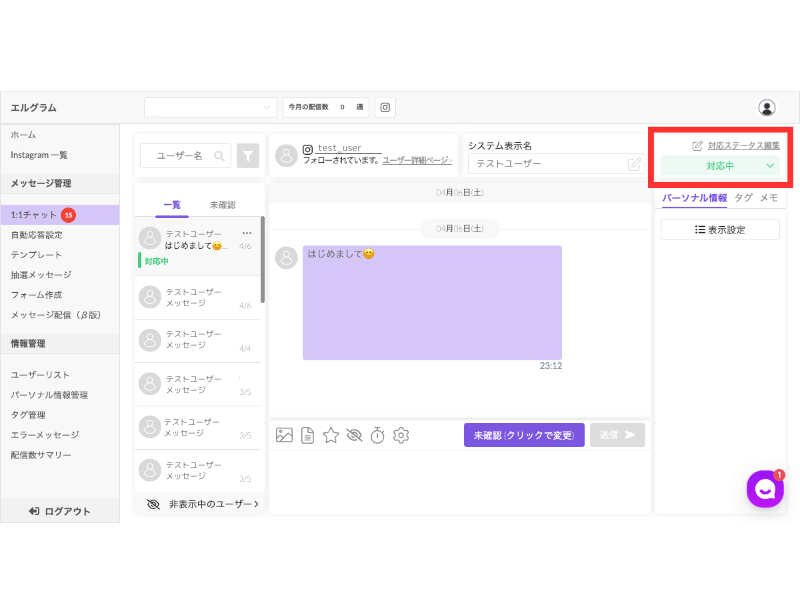Expand the 対応中 status dropdown

[x=720, y=166]
